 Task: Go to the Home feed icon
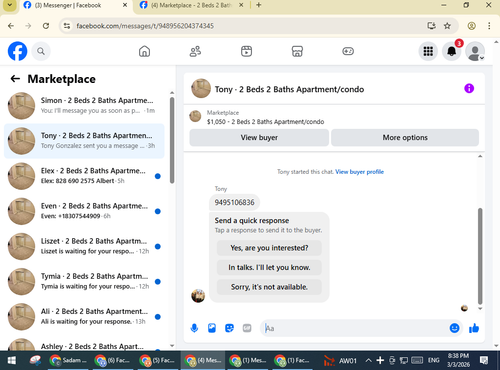click(x=144, y=51)
